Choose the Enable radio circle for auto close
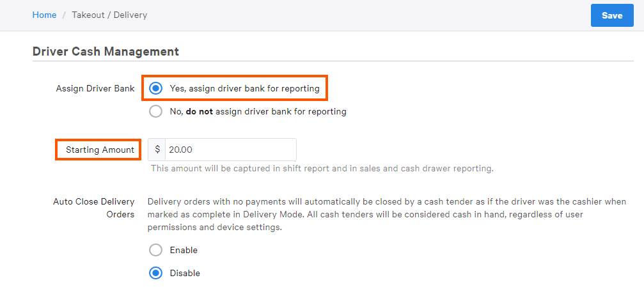This screenshot has height=287, width=644. point(155,250)
